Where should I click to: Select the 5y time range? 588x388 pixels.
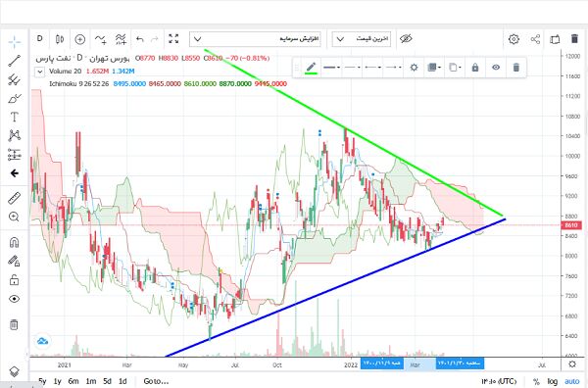(42, 381)
